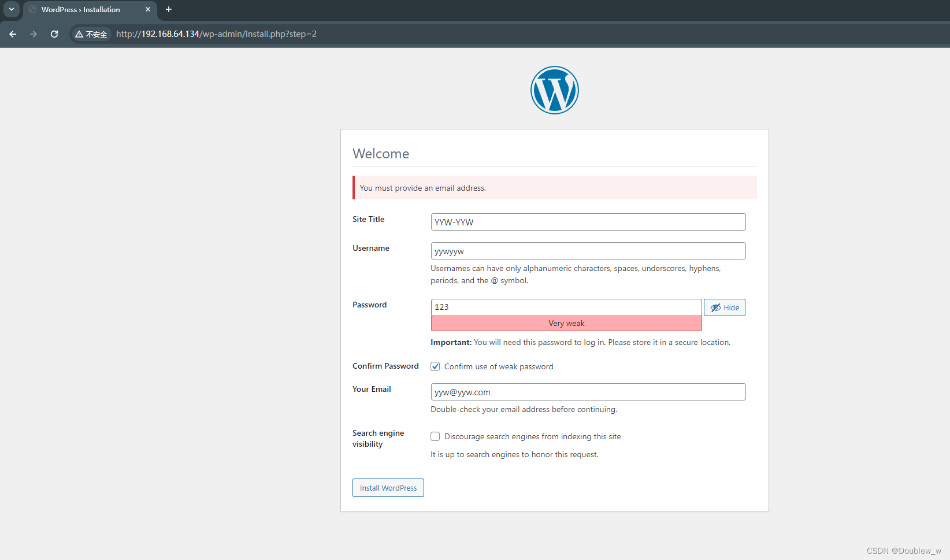Click the browser back arrow
Screen dimensions: 950x560
pos(13,34)
